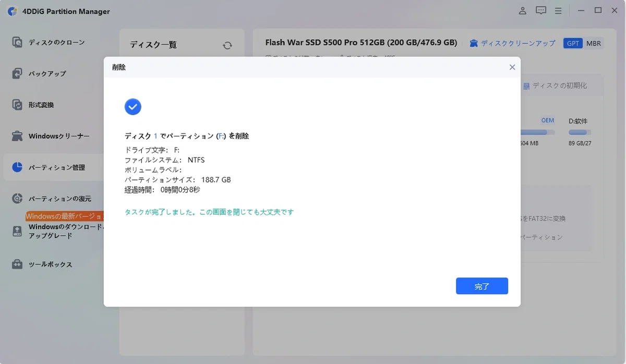Click the Windowsの最新バージョン orange badge

tap(65, 216)
